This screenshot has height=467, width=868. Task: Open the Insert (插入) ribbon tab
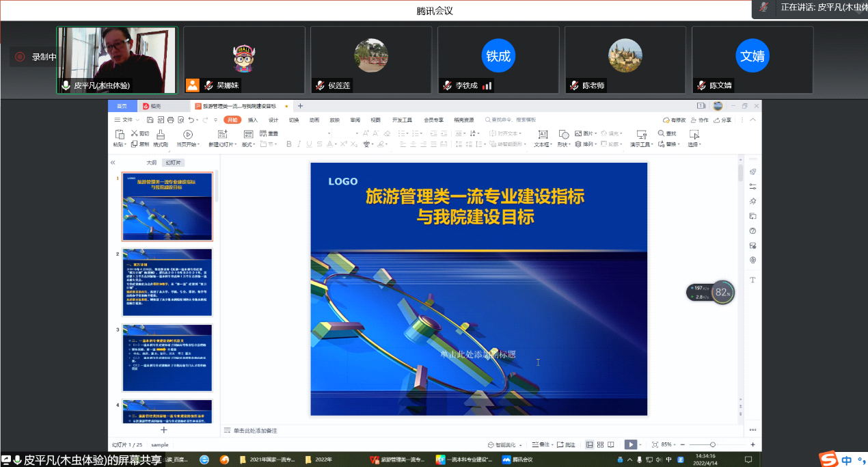(253, 120)
